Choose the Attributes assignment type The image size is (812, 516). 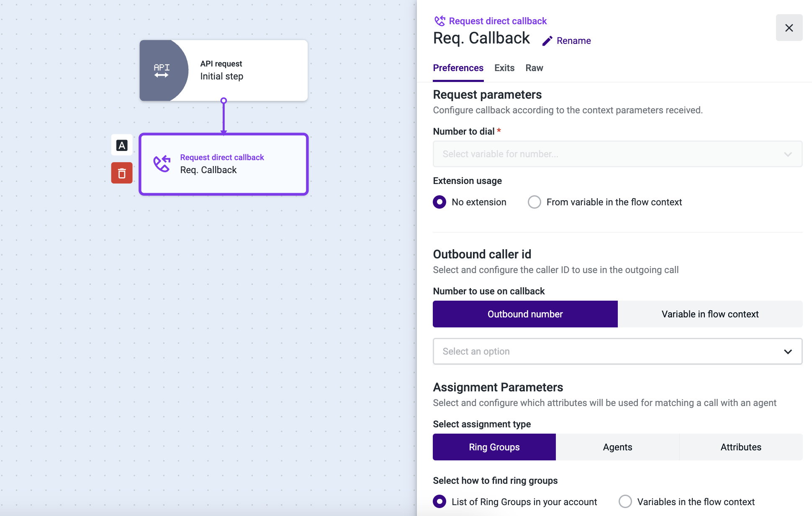coord(741,447)
